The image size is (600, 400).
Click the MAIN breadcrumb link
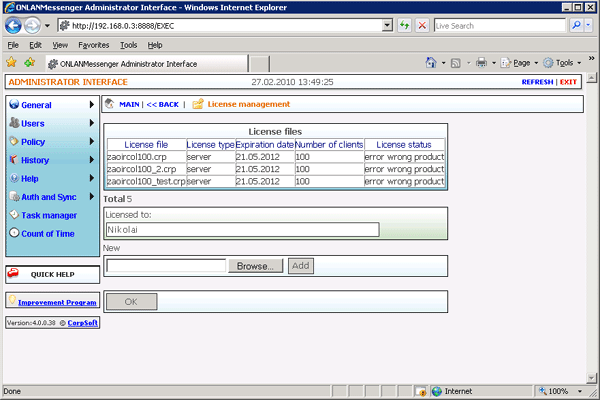pos(129,104)
